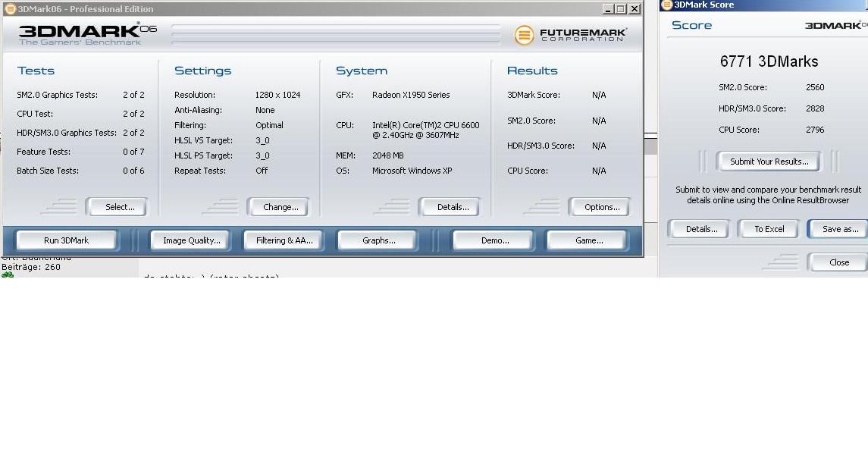Click the 3DMark Score label in Results

533,95
